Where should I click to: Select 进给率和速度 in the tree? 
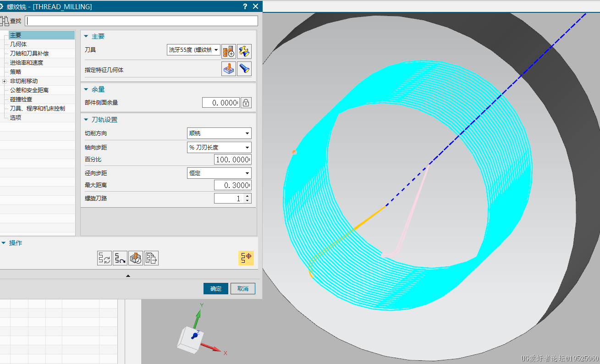point(27,63)
